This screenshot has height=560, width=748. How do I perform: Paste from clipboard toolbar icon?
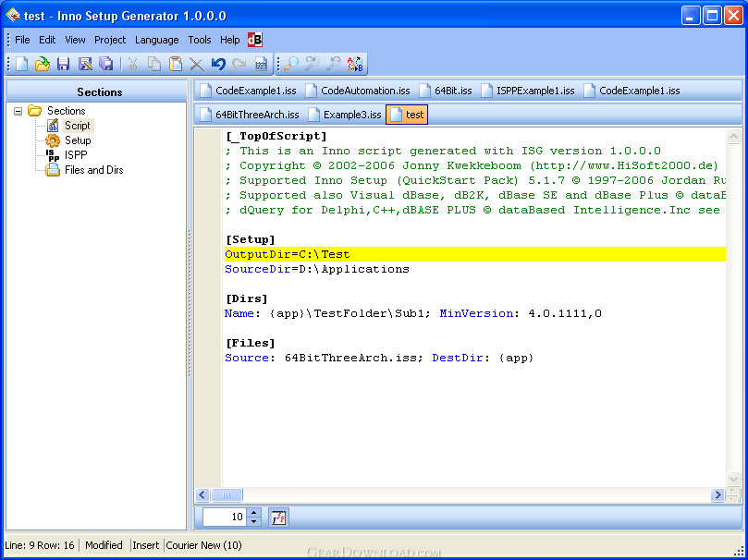coord(176,64)
